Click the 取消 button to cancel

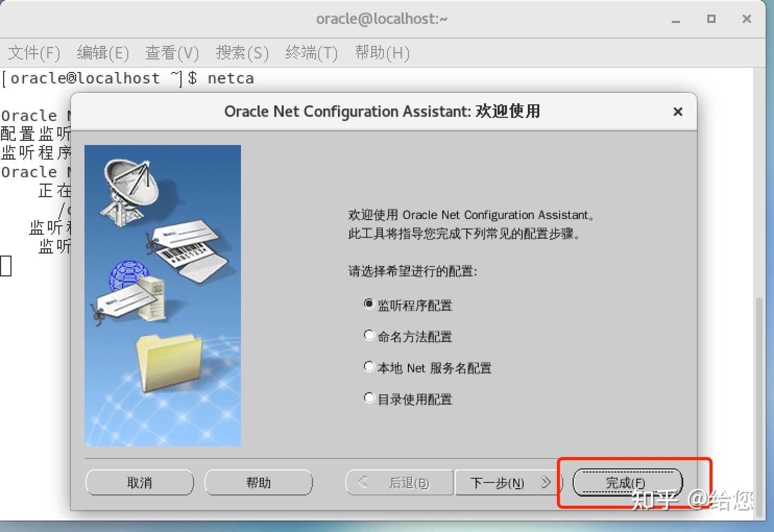click(139, 482)
